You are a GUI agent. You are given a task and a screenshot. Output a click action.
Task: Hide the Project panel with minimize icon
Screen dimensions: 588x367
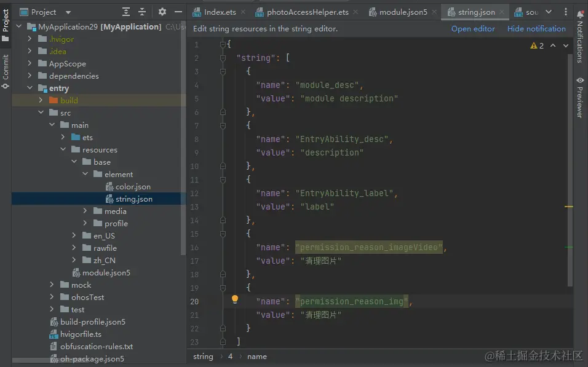coord(177,12)
